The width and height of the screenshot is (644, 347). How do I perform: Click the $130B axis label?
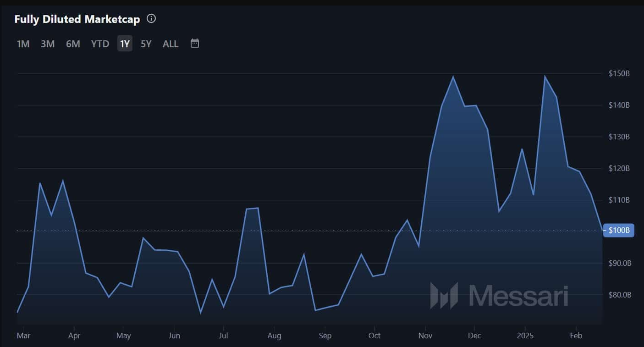click(619, 137)
